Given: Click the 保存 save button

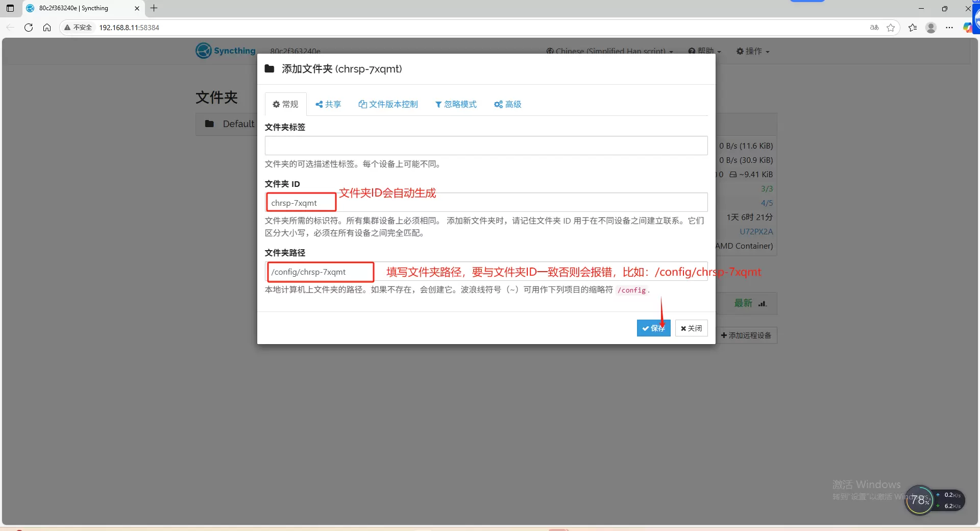Looking at the screenshot, I should point(653,328).
